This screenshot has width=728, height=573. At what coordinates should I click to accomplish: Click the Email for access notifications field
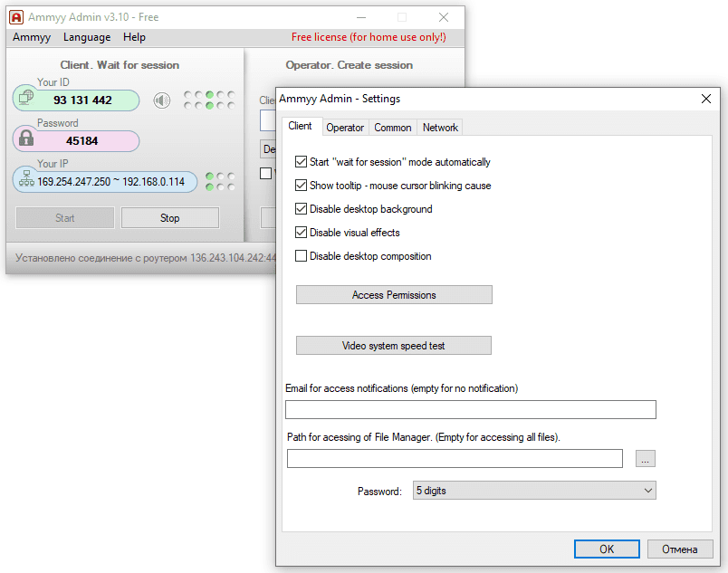tap(471, 410)
